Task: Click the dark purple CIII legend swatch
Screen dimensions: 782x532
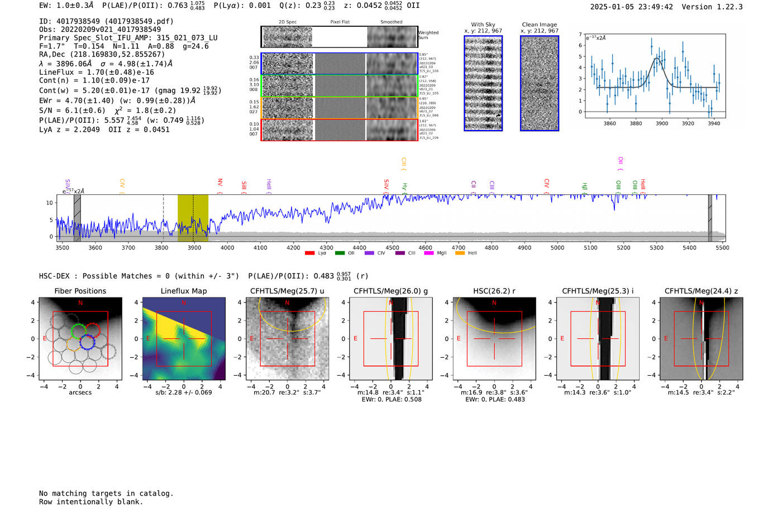Action: point(400,253)
